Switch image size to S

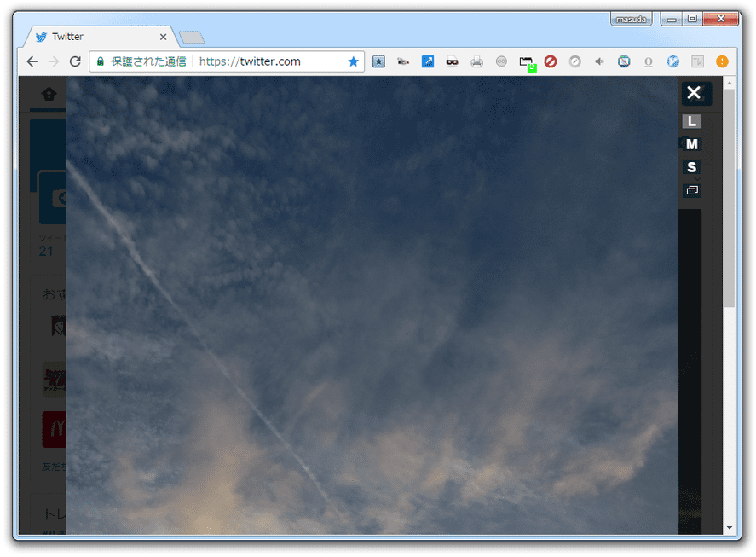point(692,167)
